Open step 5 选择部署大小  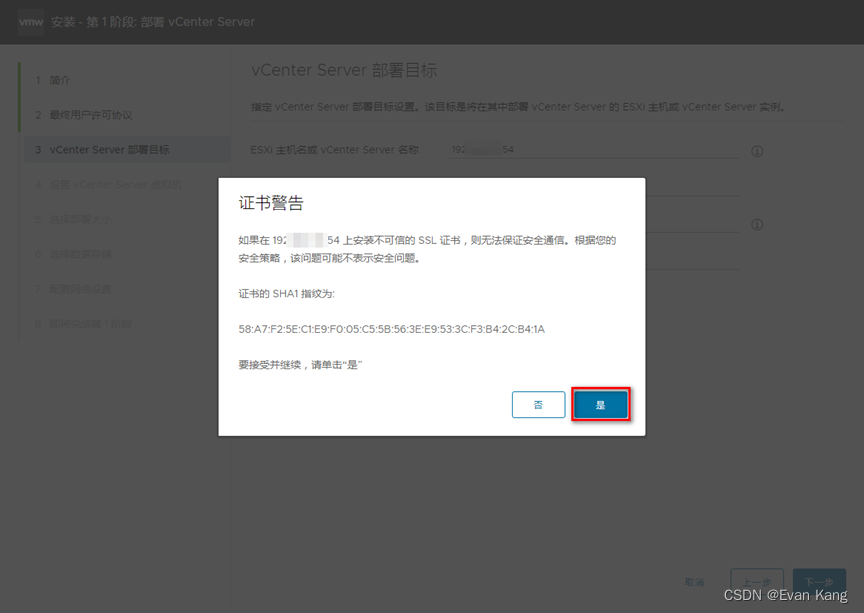pyautogui.click(x=80, y=219)
